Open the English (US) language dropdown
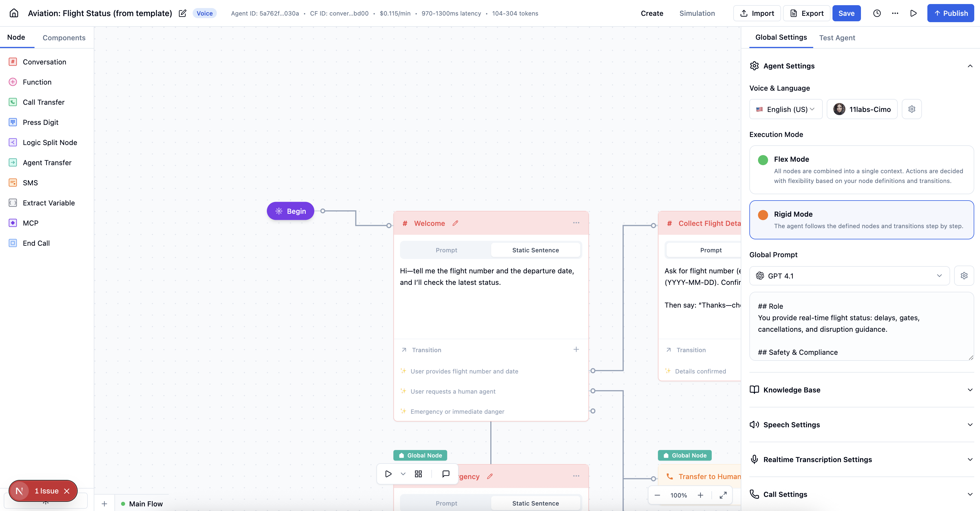 click(785, 109)
